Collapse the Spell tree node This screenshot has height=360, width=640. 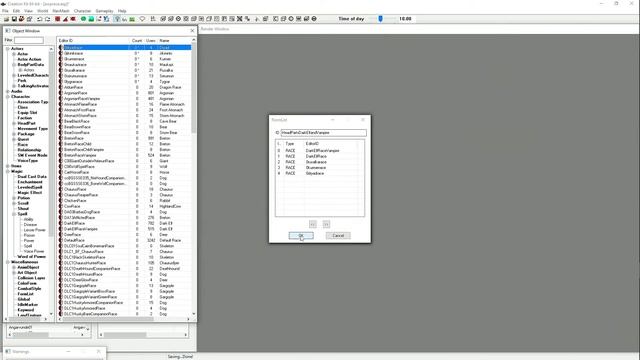click(x=14, y=214)
